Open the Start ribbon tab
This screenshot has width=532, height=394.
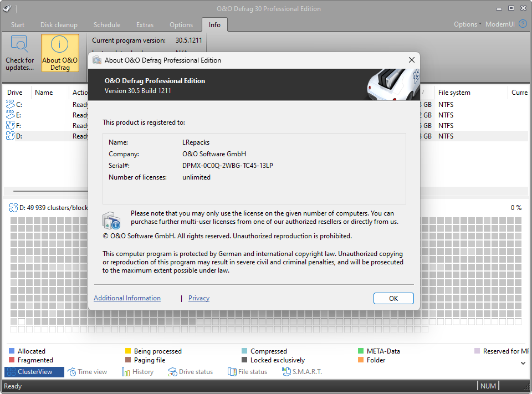pyautogui.click(x=18, y=25)
